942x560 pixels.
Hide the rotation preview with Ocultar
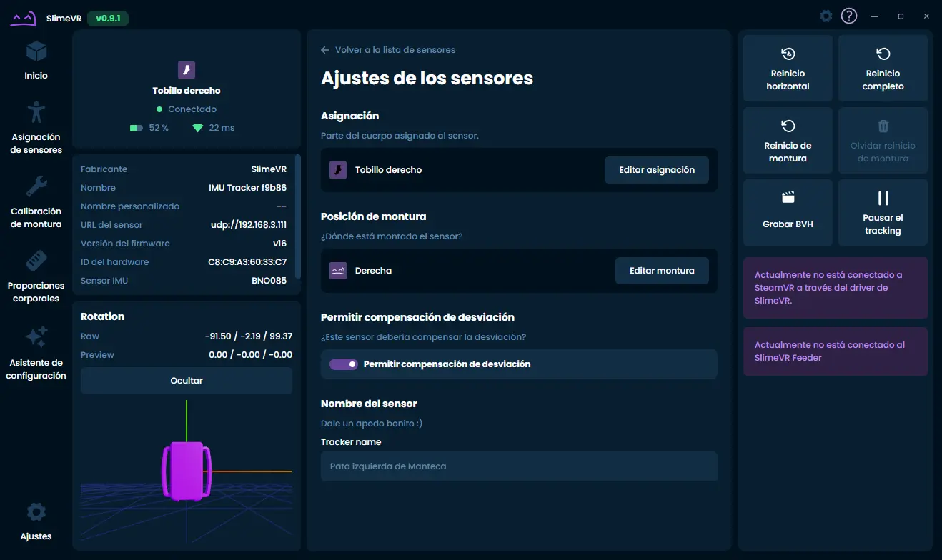[x=187, y=381]
